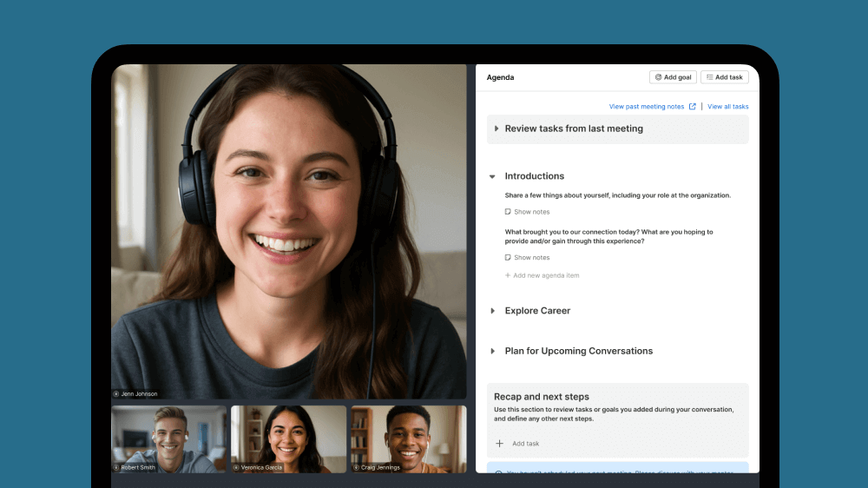Expand Plan for Upcoming Conversations
This screenshot has width=868, height=488.
[492, 351]
